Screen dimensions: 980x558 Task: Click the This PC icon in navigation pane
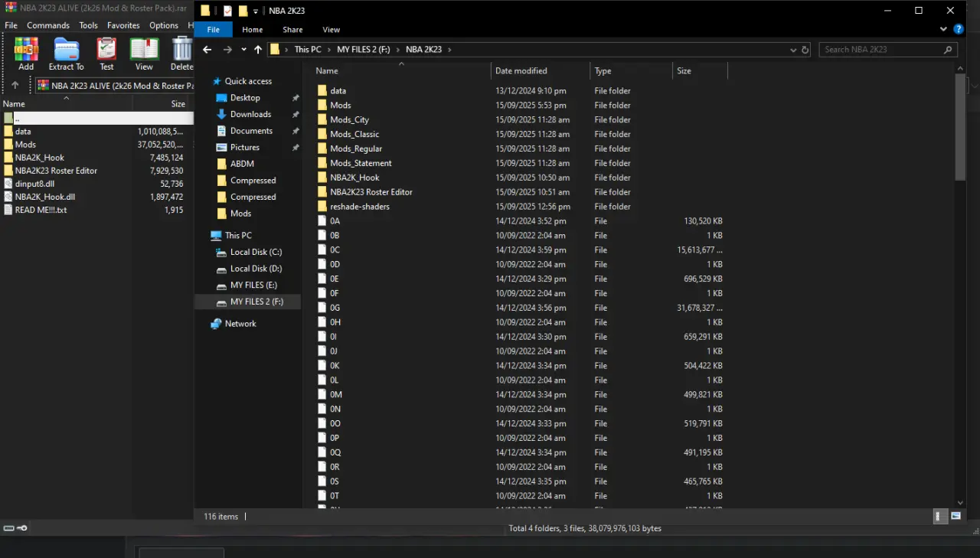216,236
